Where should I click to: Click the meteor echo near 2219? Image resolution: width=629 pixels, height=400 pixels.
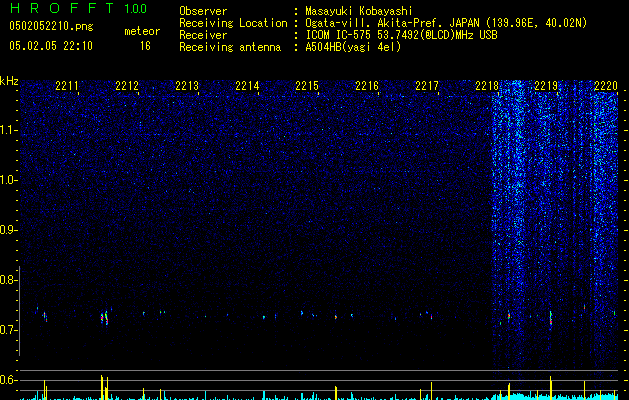[x=551, y=319]
